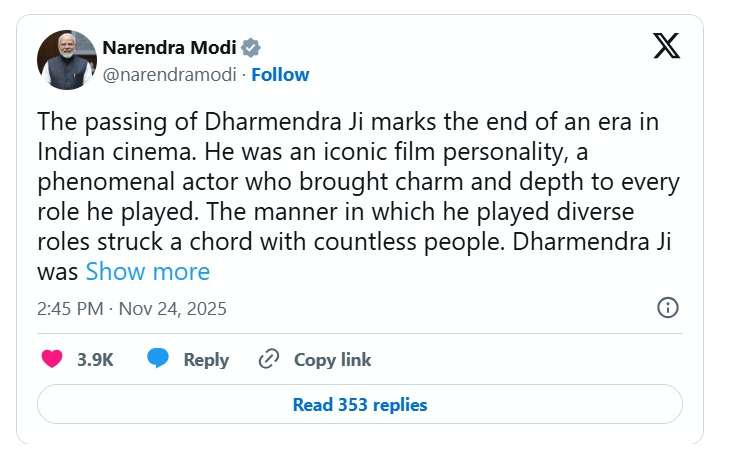Image resolution: width=753 pixels, height=462 pixels.
Task: Click the blue verified badge
Action: pyautogui.click(x=253, y=47)
